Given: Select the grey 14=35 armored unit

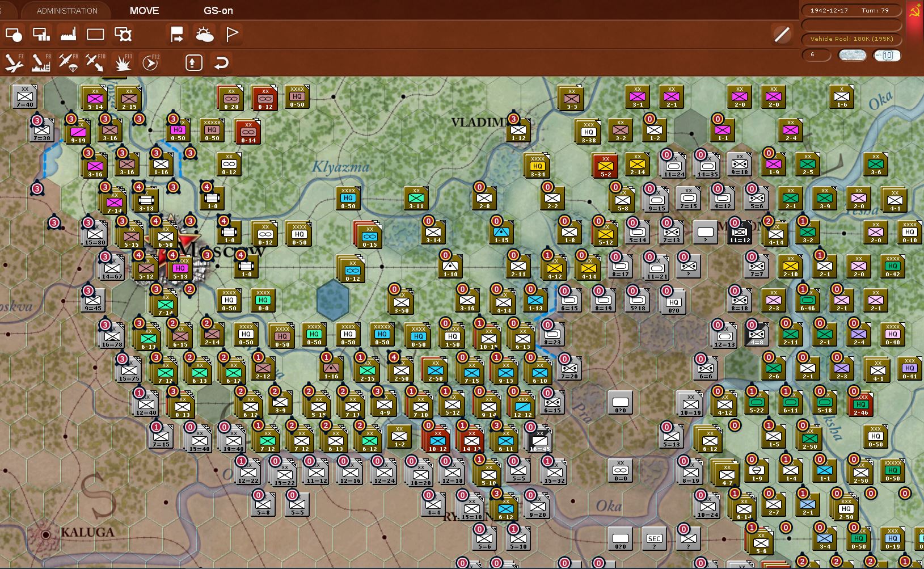Looking at the screenshot, I should pos(707,166).
